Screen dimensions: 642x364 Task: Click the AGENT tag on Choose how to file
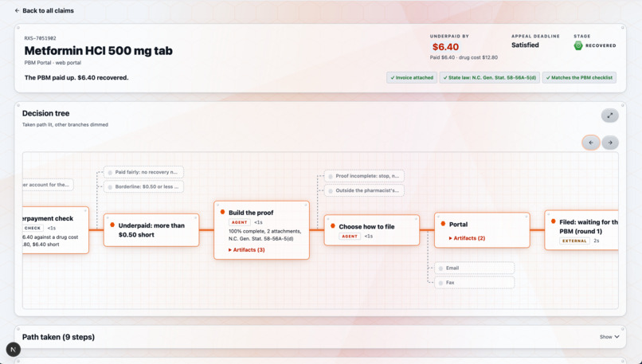(349, 237)
